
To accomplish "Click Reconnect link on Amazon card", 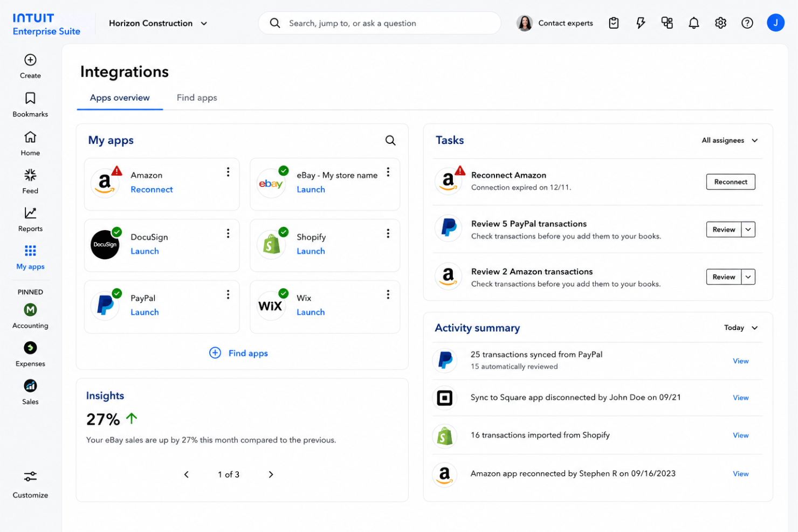I will pyautogui.click(x=152, y=190).
